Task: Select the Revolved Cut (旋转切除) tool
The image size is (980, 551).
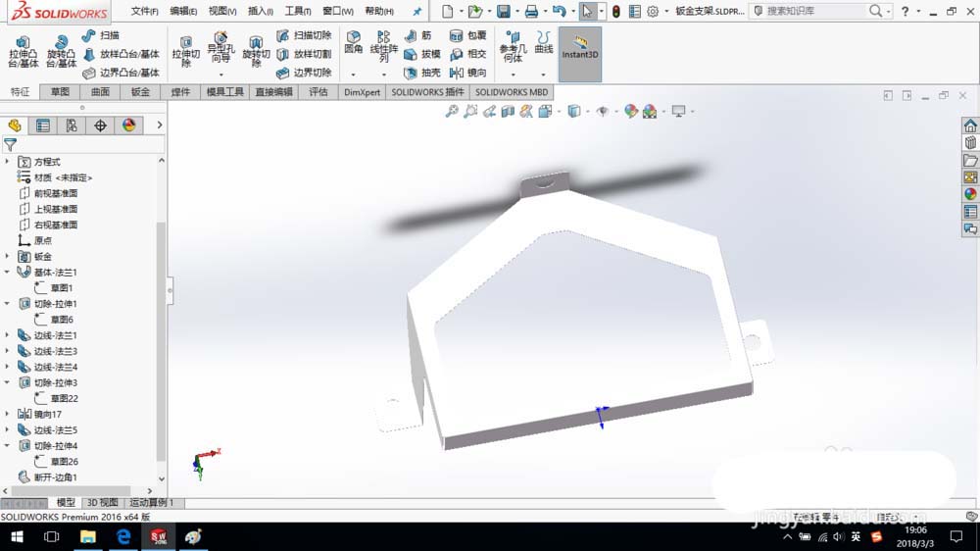Action: pyautogui.click(x=256, y=51)
